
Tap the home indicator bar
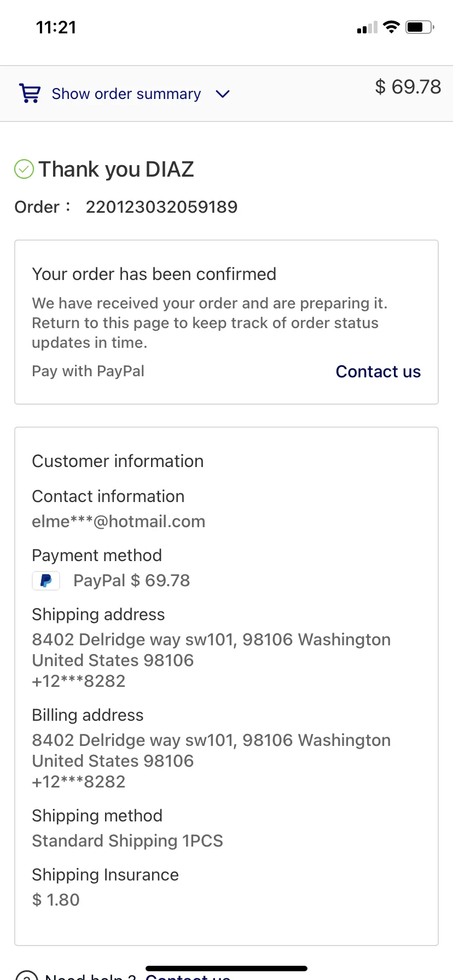[226, 969]
